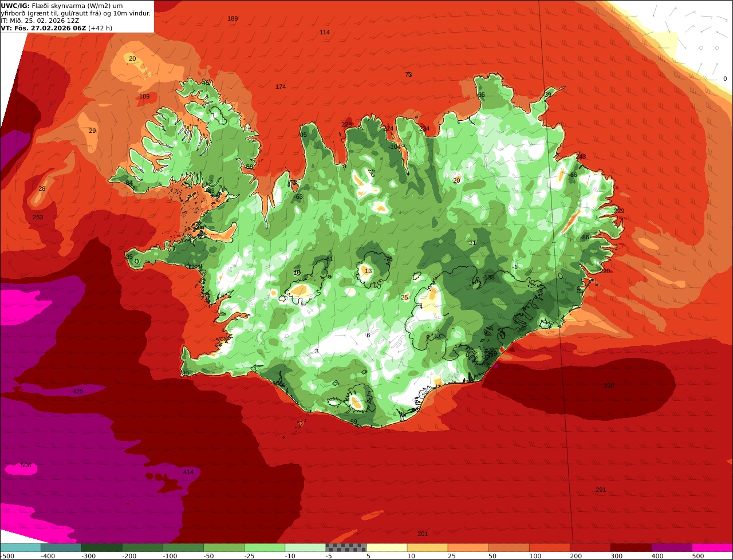The width and height of the screenshot is (733, 560).
Task: Click the 'VT: Fös. 27.02.2026 06Z' line
Action: (43, 27)
